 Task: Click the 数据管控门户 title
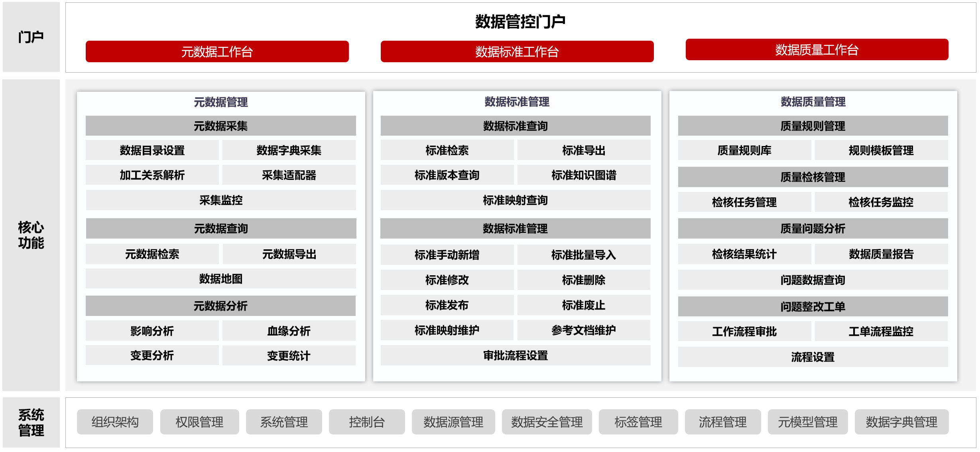coord(520,21)
